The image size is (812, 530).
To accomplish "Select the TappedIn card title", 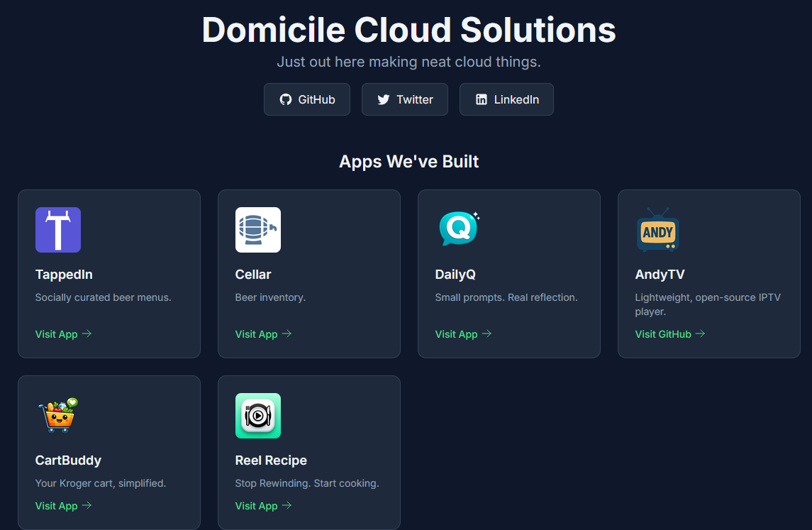I will 64,275.
